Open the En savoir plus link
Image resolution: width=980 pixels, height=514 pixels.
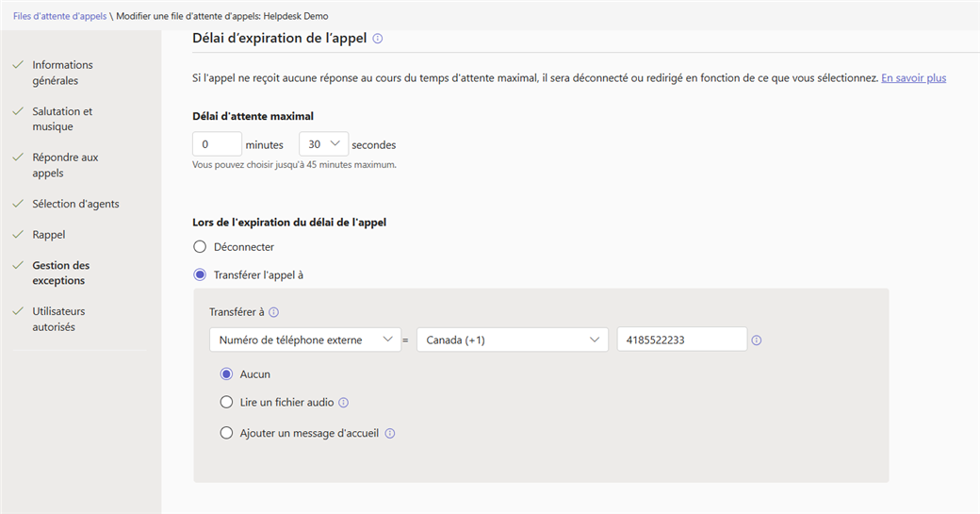913,78
